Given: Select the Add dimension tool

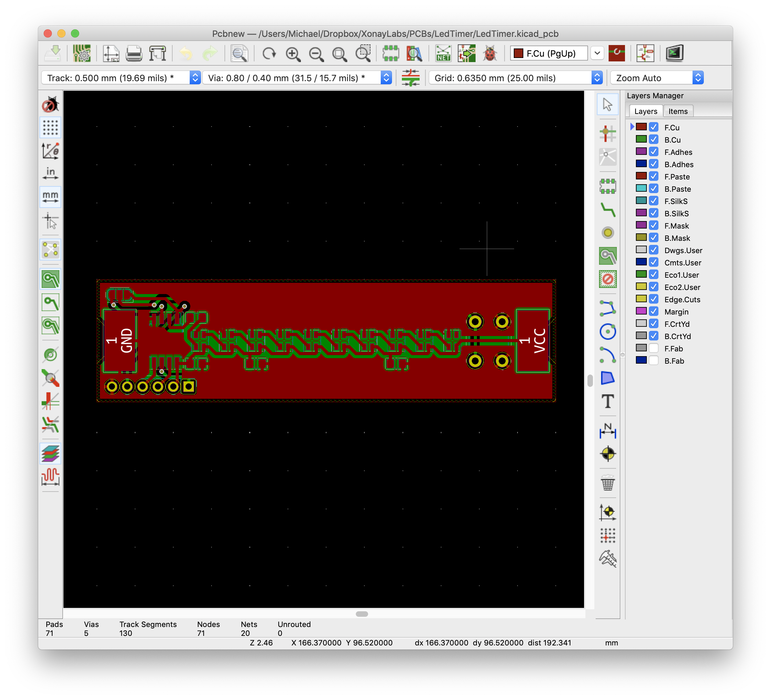Looking at the screenshot, I should 608,431.
